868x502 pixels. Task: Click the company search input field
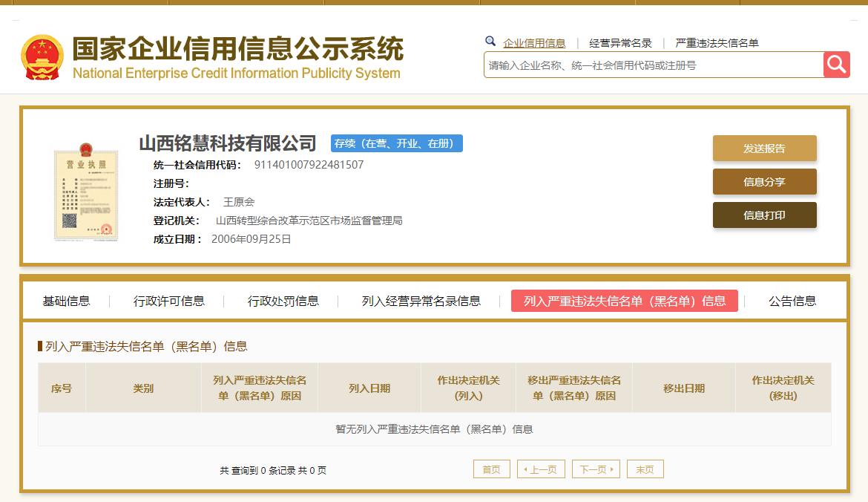(x=653, y=65)
